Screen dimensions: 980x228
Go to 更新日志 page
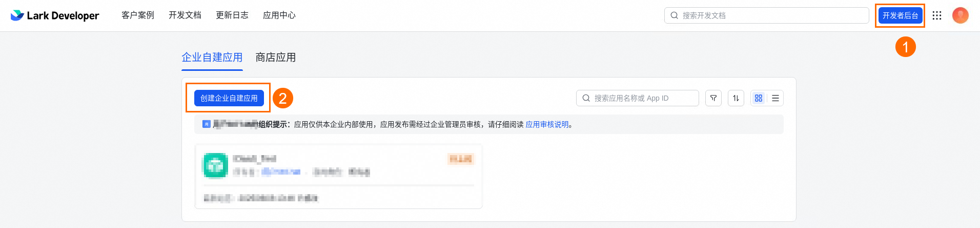pos(232,15)
